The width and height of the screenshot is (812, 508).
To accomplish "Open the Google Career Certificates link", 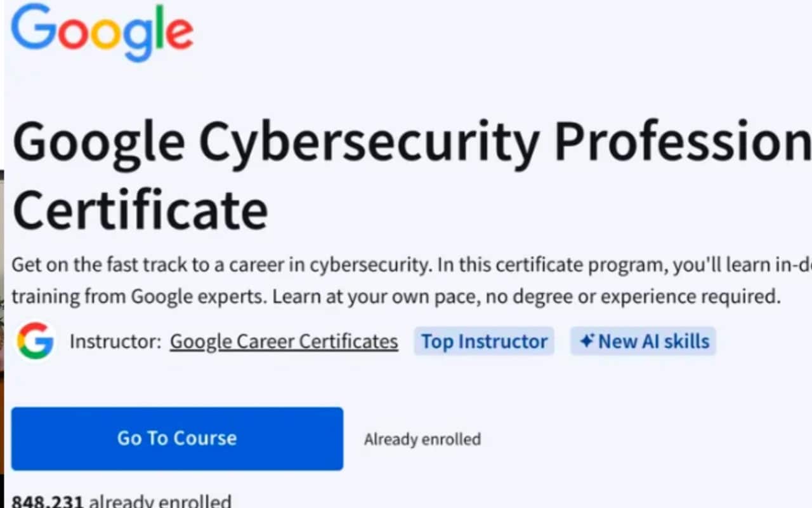I will click(x=283, y=341).
